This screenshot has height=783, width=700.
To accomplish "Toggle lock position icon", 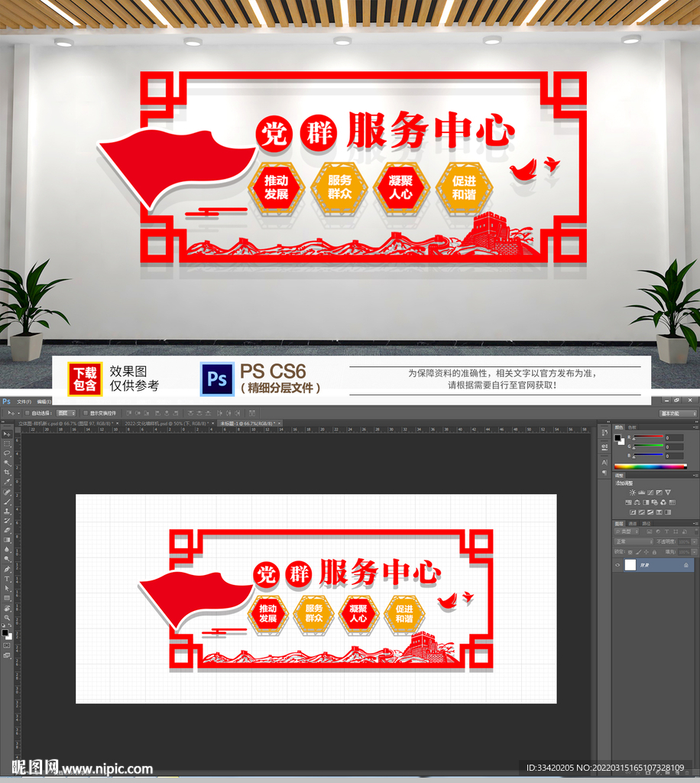I will 646,552.
